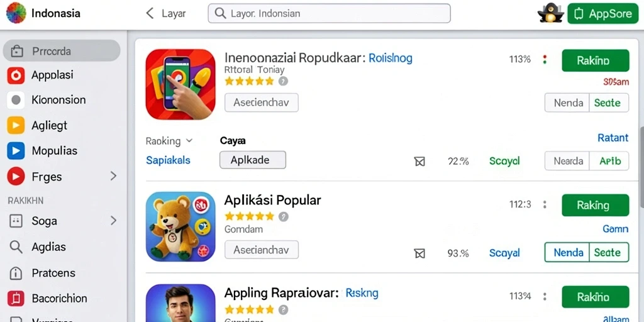
Task: Click the rainbow Indonasia logo
Action: [x=16, y=13]
